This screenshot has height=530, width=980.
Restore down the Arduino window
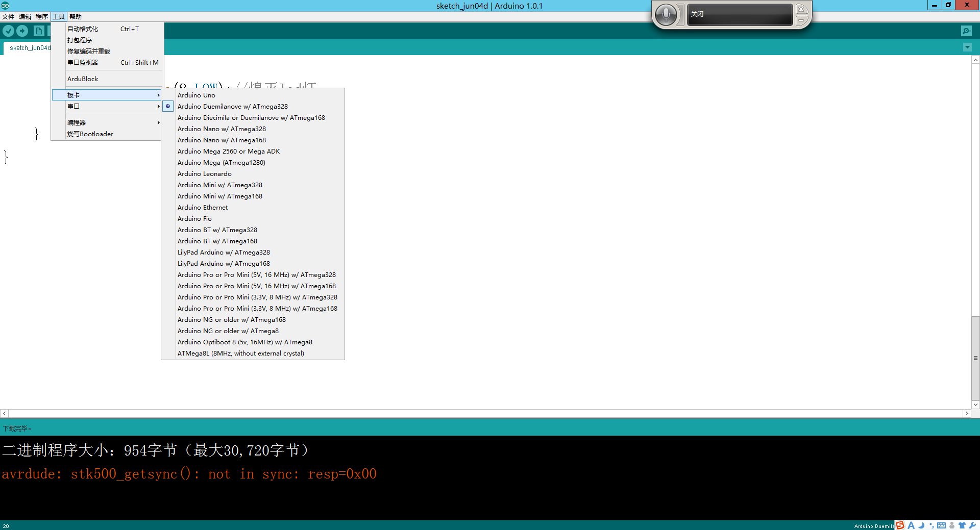point(948,5)
